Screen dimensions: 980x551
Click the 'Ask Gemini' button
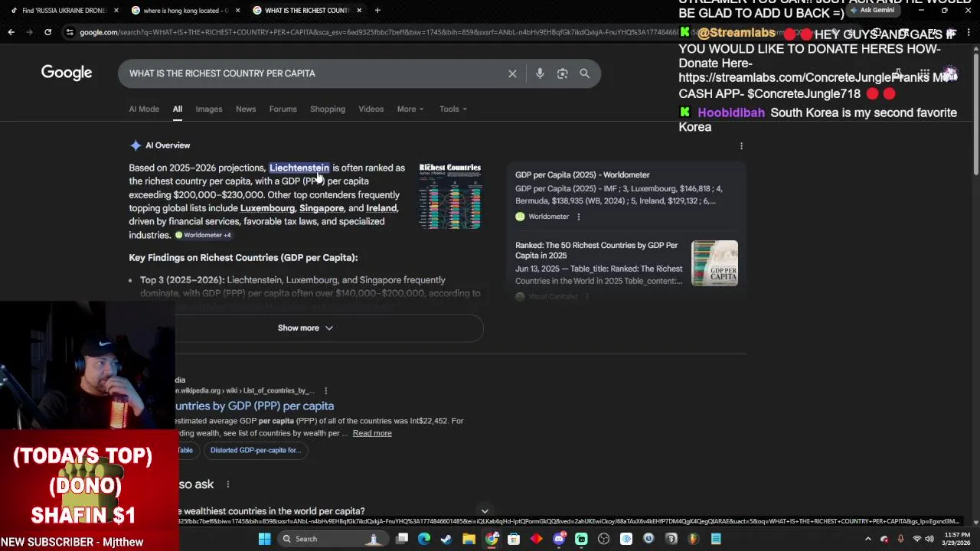coord(872,10)
